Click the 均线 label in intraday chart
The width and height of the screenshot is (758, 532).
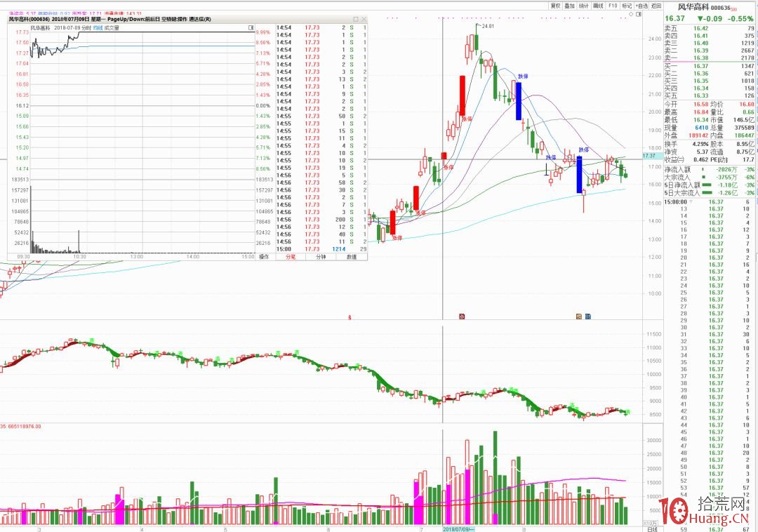click(98, 28)
